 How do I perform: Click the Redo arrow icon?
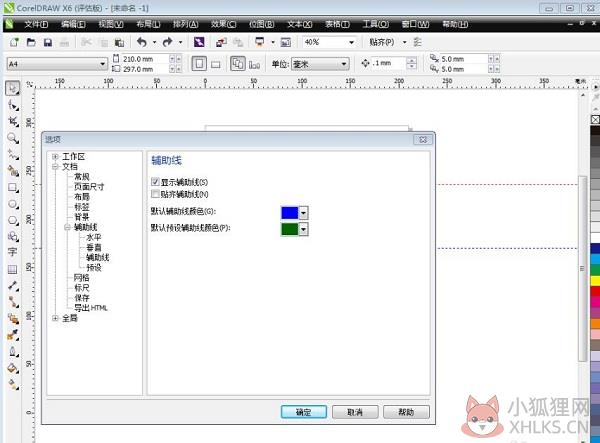(168, 42)
